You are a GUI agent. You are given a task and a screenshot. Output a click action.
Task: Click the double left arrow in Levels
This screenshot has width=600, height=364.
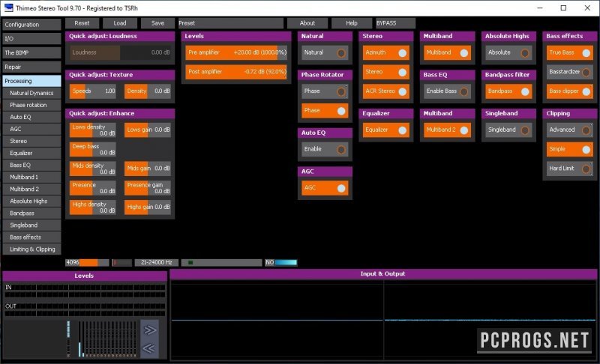tap(149, 348)
